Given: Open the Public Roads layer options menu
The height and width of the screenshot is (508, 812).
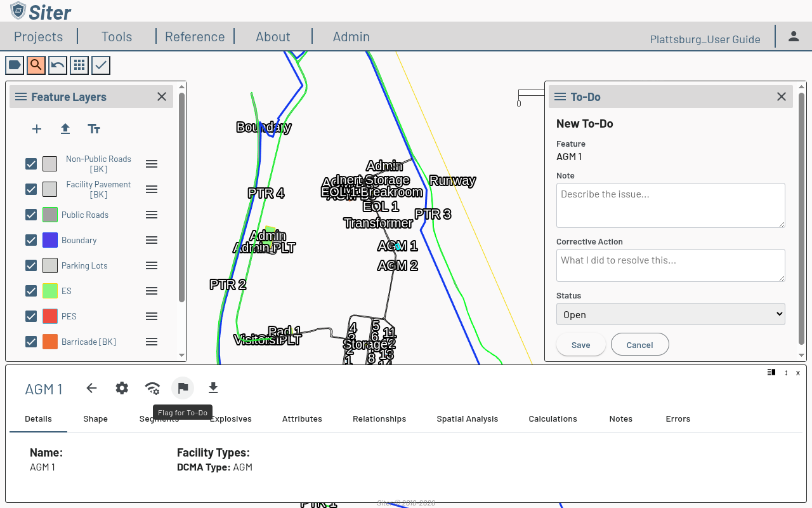Looking at the screenshot, I should [152, 215].
